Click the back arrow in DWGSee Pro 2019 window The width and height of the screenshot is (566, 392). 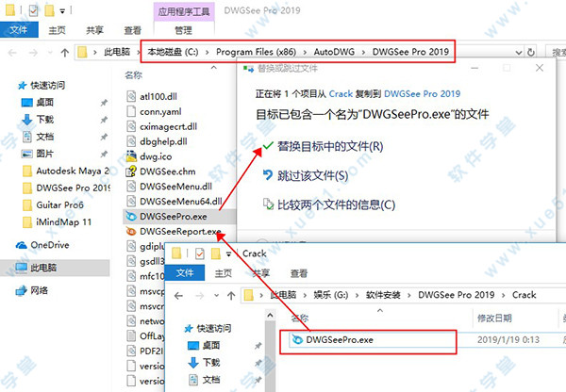point(12,53)
